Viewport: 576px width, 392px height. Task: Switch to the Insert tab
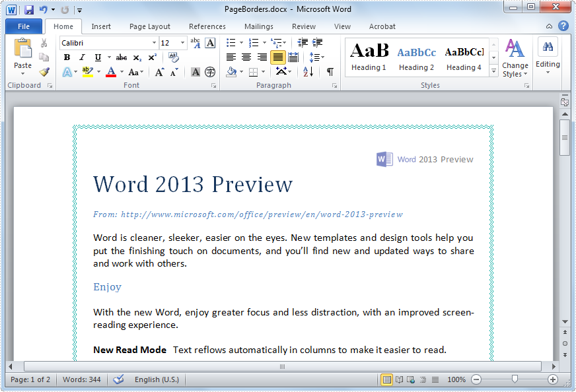point(101,26)
